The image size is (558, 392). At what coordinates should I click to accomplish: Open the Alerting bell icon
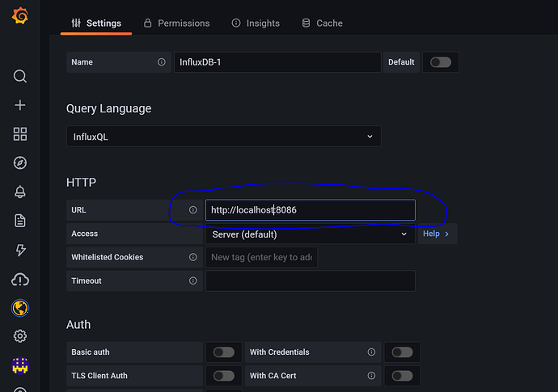pos(20,192)
